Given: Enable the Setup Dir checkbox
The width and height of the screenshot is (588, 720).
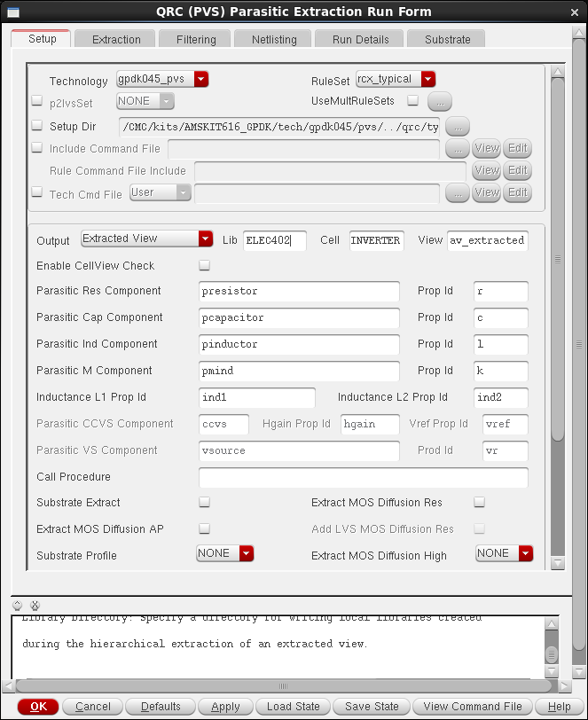Looking at the screenshot, I should click(x=36, y=125).
